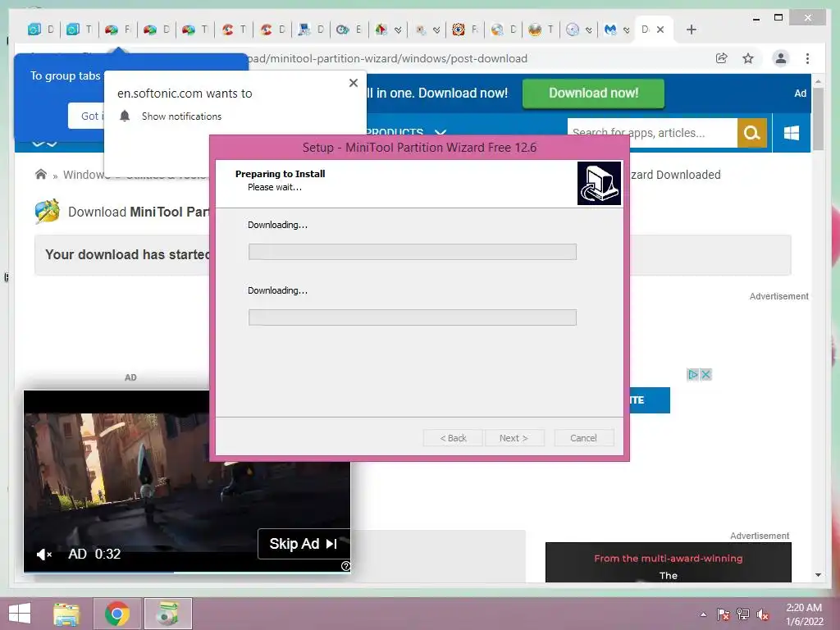Open a new browser tab
Screen dimensions: 840x630
(691, 30)
